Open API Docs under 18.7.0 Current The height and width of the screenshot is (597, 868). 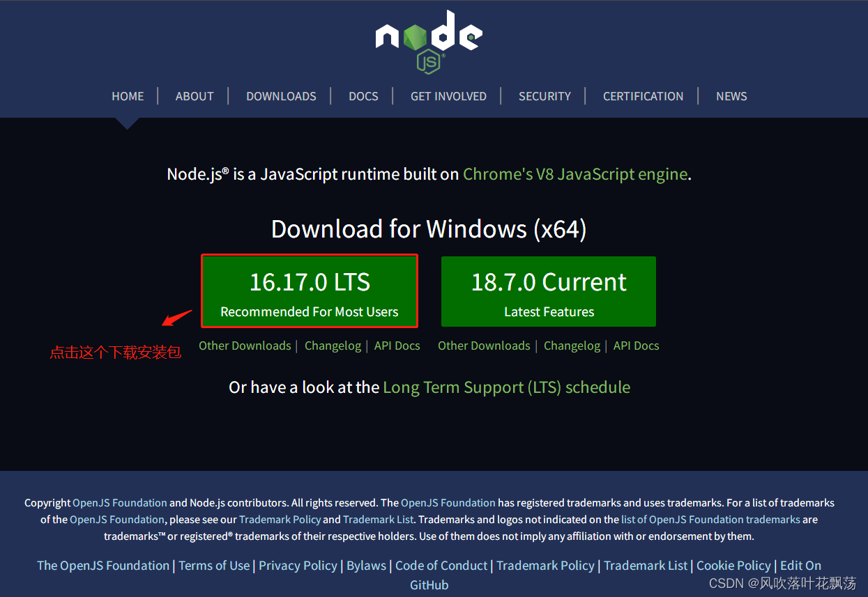pyautogui.click(x=637, y=346)
